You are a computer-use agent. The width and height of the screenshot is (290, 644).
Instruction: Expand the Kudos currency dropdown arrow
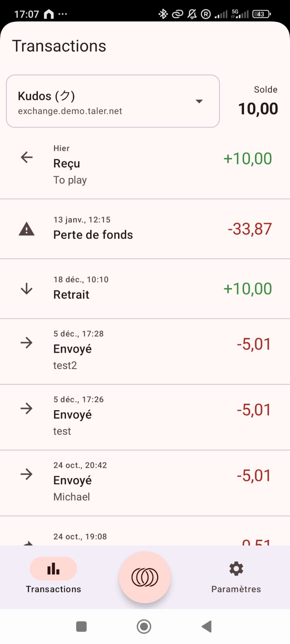pos(199,101)
